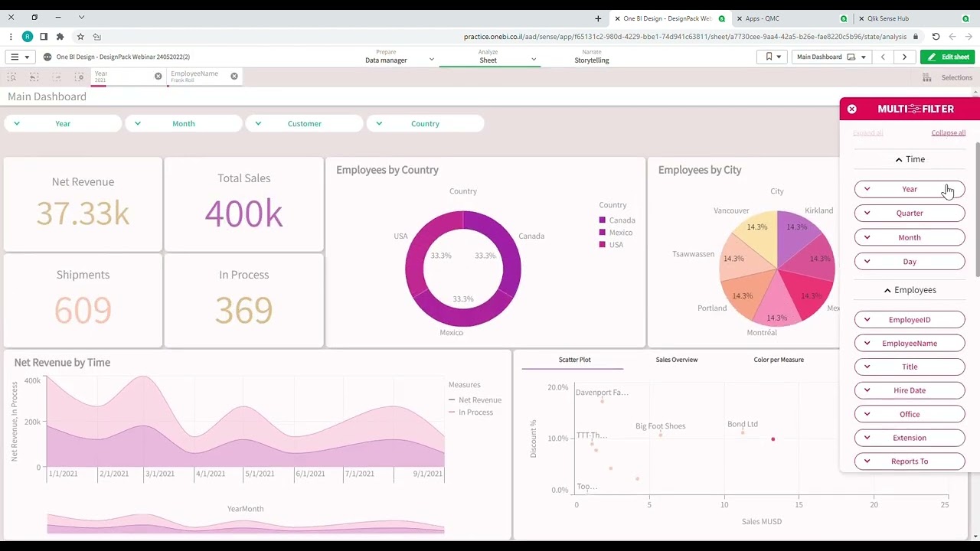Open a new browser tab
Viewport: 980px width, 551px height.
[598, 18]
